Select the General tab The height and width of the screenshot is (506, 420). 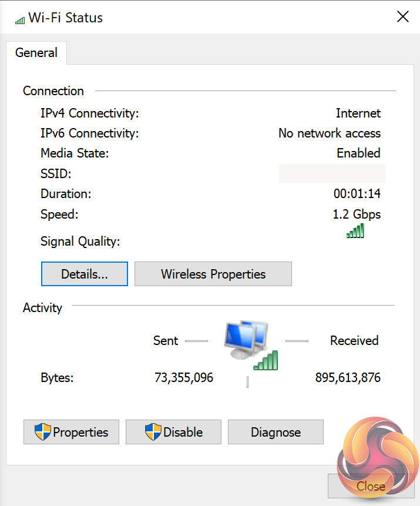[36, 53]
